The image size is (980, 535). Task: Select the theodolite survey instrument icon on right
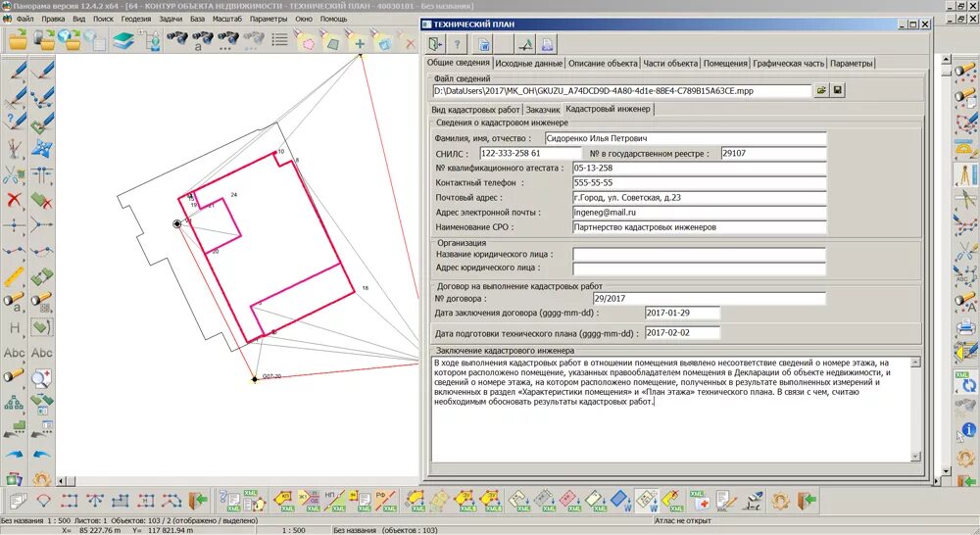click(967, 174)
